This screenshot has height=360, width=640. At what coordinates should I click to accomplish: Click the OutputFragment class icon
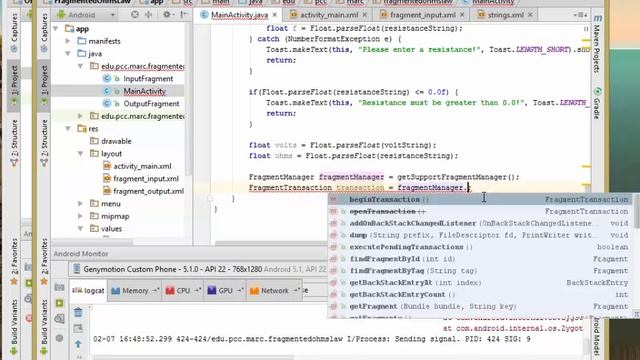(x=107, y=103)
